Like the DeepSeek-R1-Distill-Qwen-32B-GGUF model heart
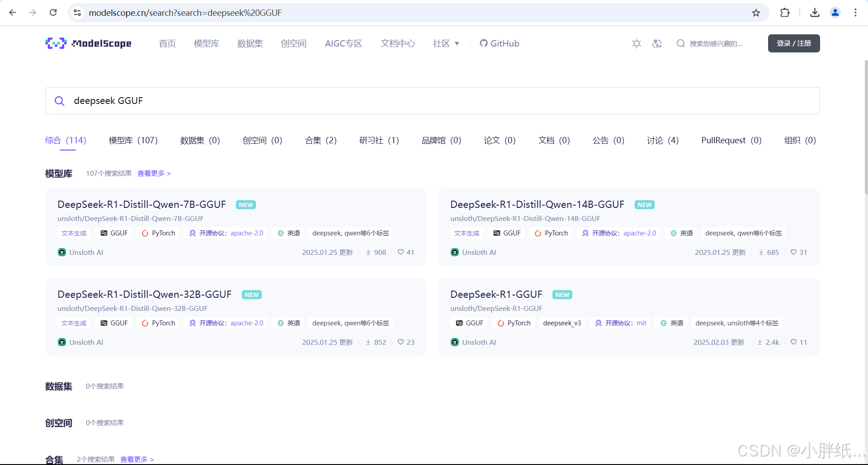The width and height of the screenshot is (868, 465). click(401, 342)
